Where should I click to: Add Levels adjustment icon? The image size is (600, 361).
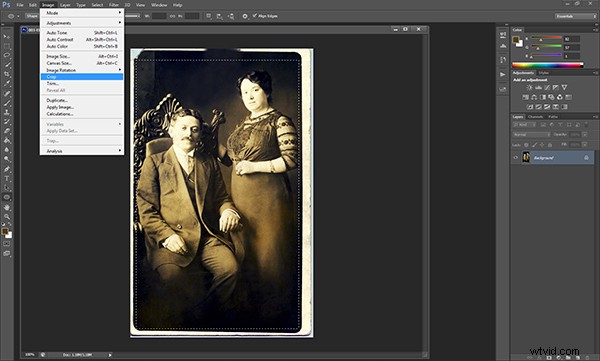(538, 88)
